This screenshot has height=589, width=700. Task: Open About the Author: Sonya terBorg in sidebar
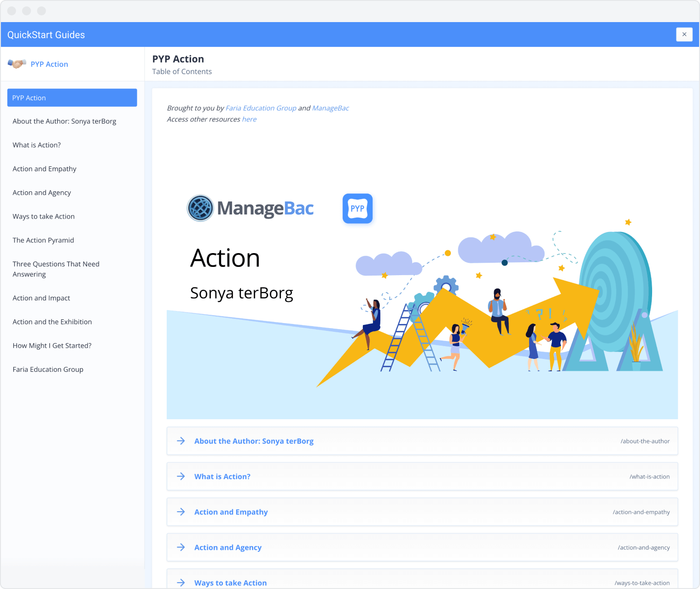64,121
